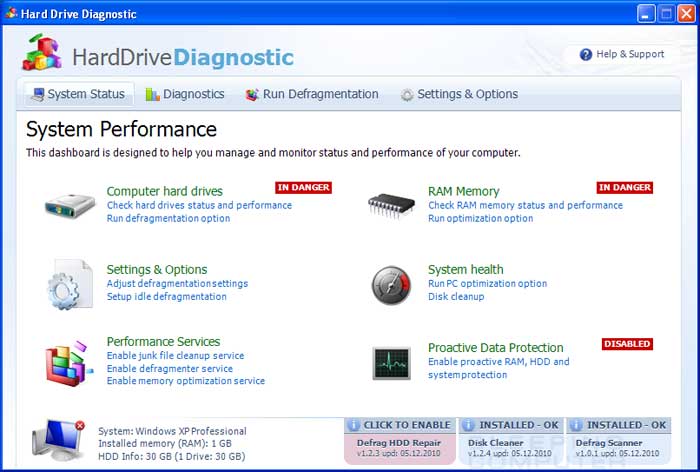Click the Settings & Options green heading
The width and height of the screenshot is (700, 472).
(x=157, y=270)
